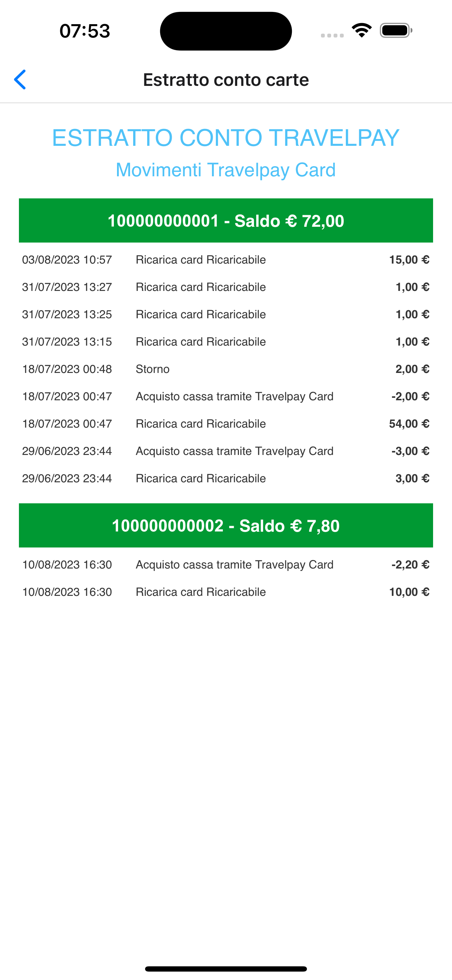
Task: Select the 29/06/2023 3,00 € Ricarica row
Action: tap(226, 479)
